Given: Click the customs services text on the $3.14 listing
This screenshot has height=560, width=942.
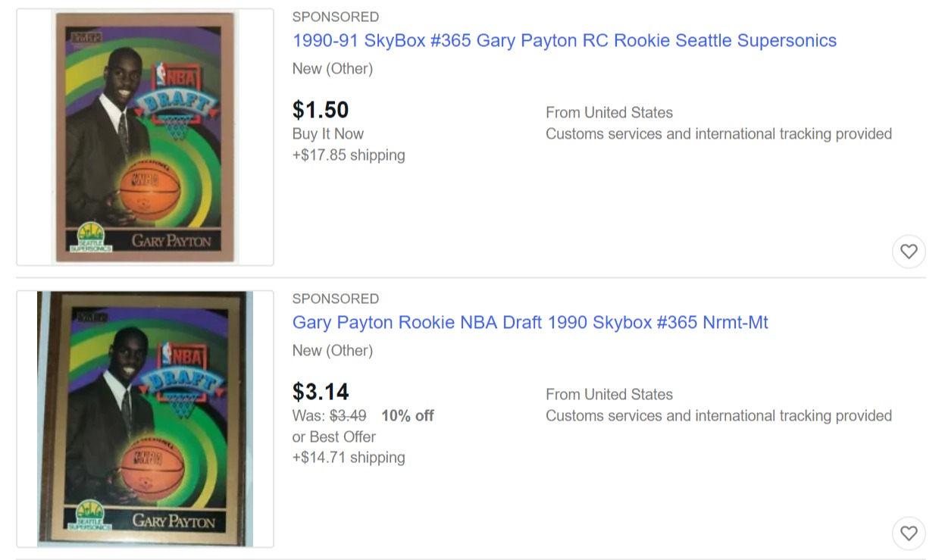Looking at the screenshot, I should click(718, 416).
